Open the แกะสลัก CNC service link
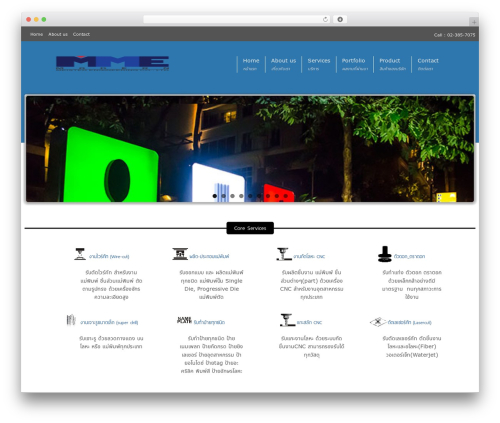Viewport: 500px width, 423px height. pyautogui.click(x=309, y=322)
